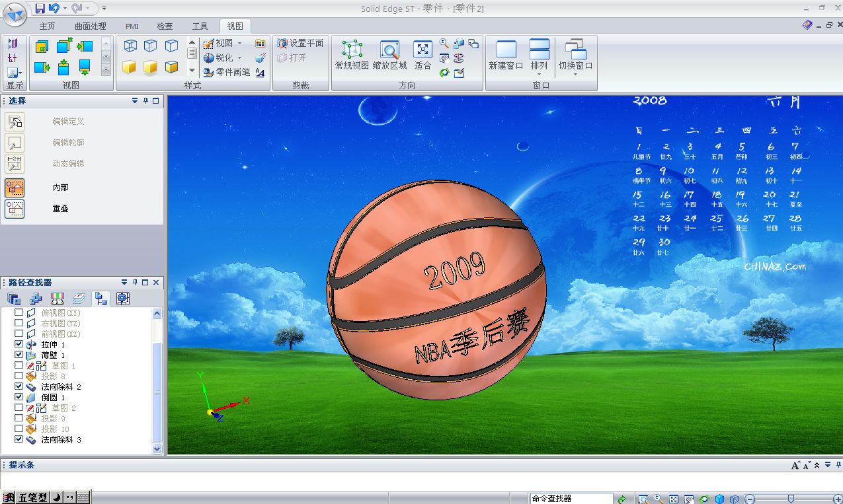Screen dimensions: 843x504
Task: Click the gear settings tab in 路径查找器
Action: pyautogui.click(x=122, y=299)
